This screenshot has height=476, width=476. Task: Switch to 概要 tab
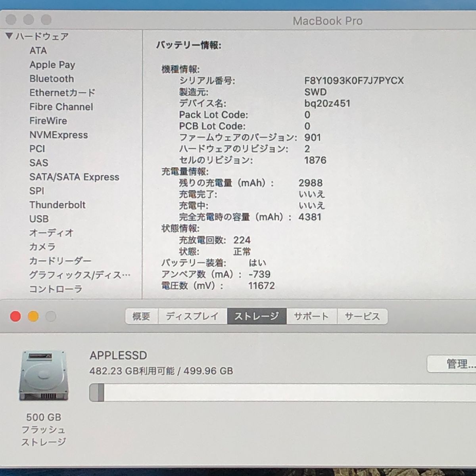[142, 316]
